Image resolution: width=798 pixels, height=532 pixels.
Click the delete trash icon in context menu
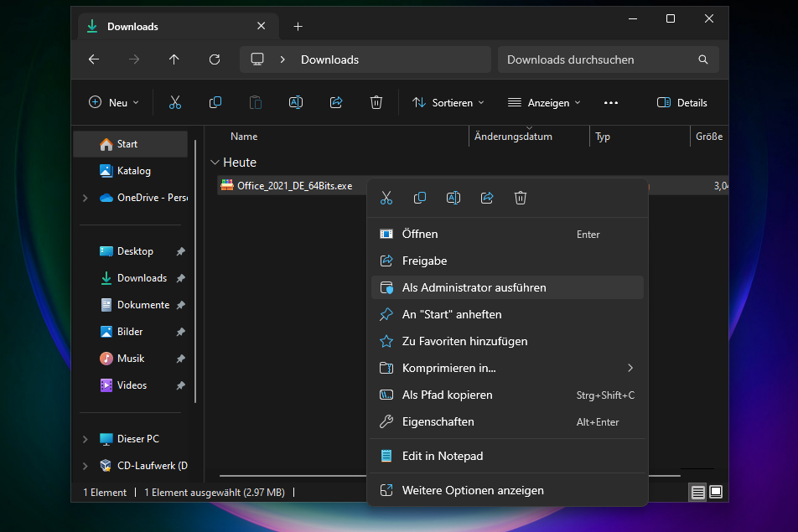521,198
